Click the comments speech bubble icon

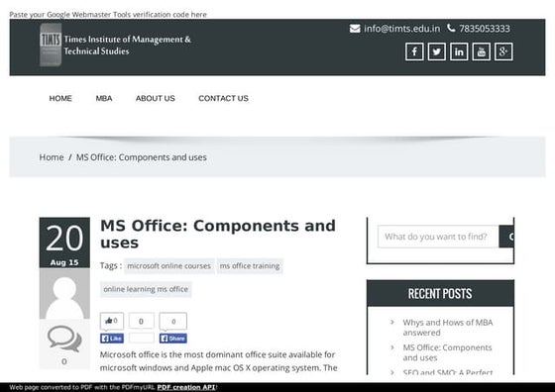click(64, 339)
